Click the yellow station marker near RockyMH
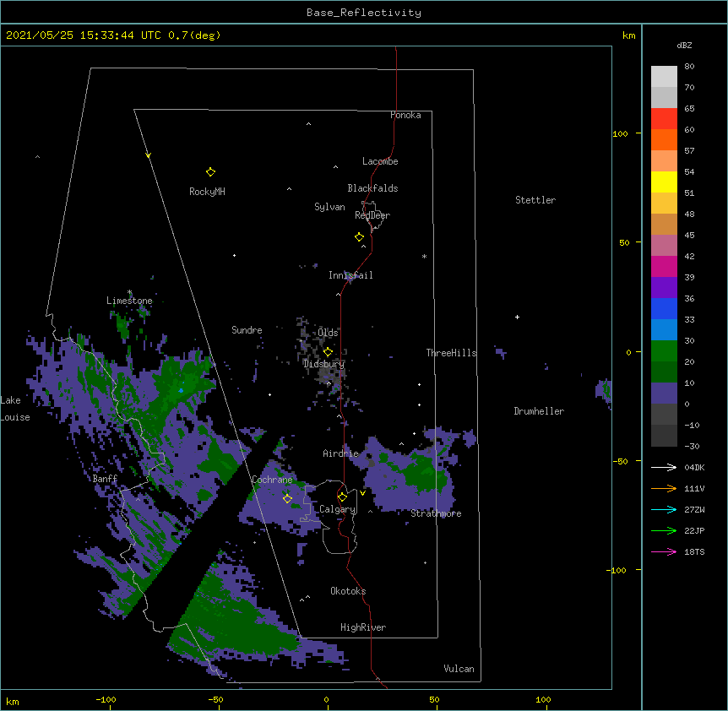This screenshot has width=728, height=711. click(210, 172)
